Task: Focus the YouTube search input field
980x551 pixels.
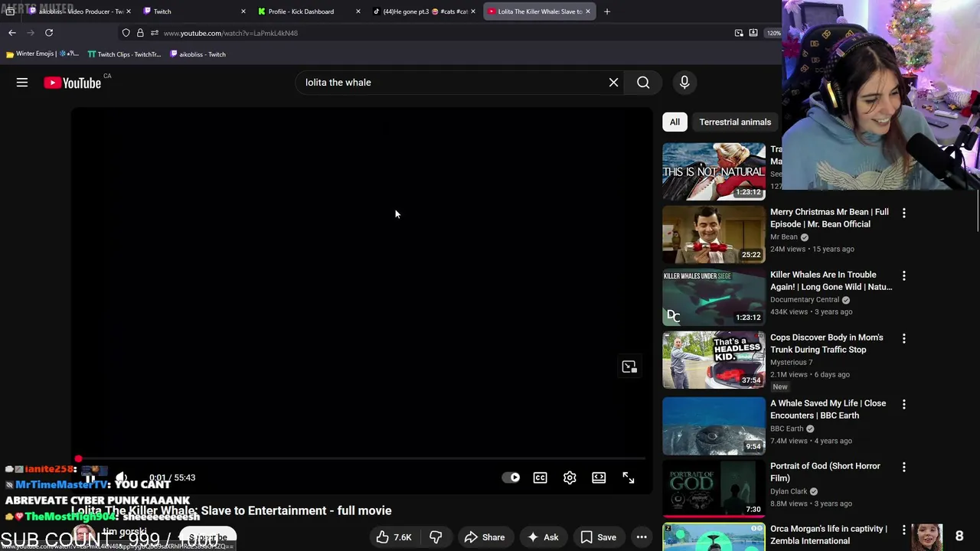Action: (x=452, y=83)
